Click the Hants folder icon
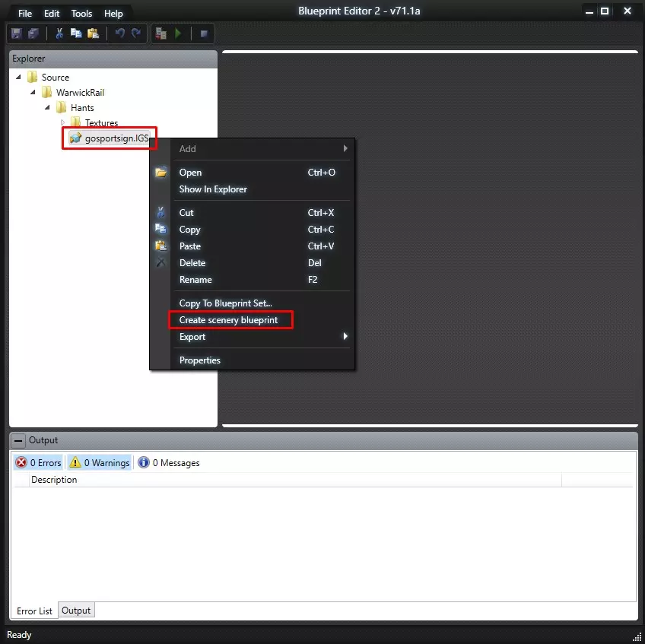 tap(62, 107)
